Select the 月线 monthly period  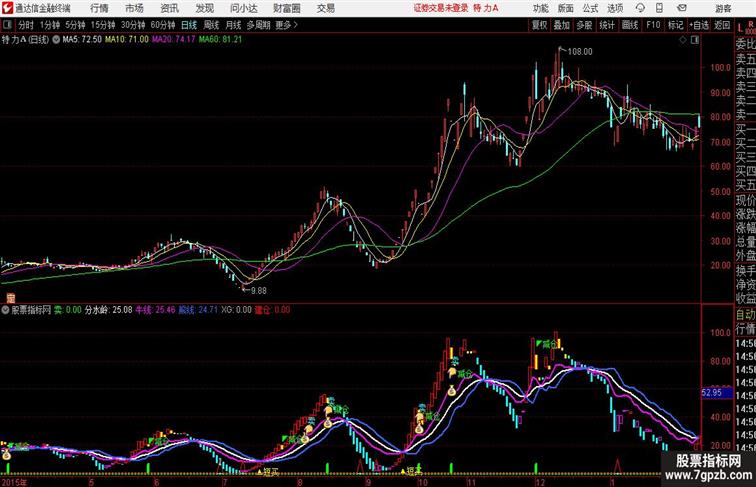click(233, 25)
